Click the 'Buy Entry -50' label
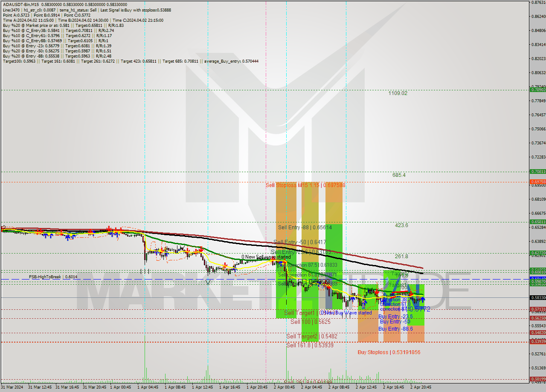 (x=395, y=322)
